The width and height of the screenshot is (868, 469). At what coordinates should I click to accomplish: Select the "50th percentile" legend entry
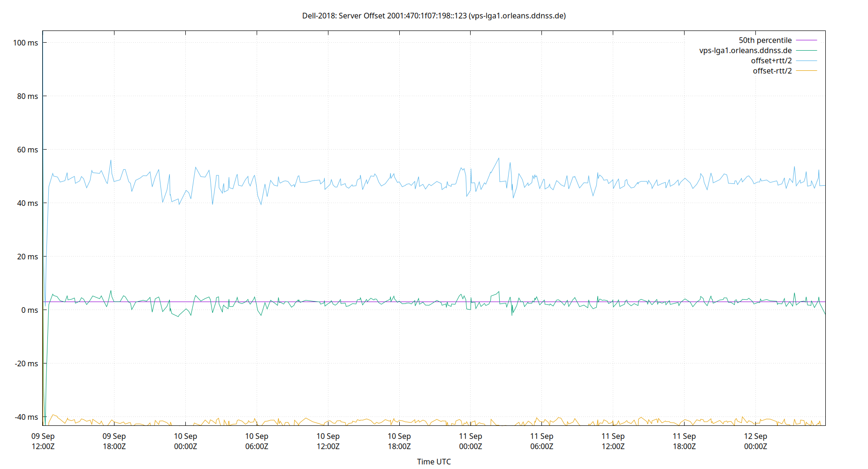click(766, 40)
